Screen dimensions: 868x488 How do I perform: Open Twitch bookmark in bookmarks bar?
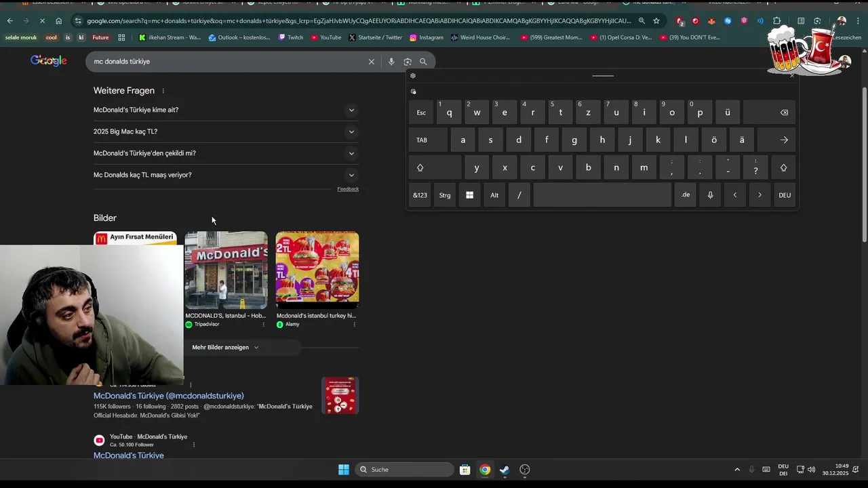coord(290,37)
